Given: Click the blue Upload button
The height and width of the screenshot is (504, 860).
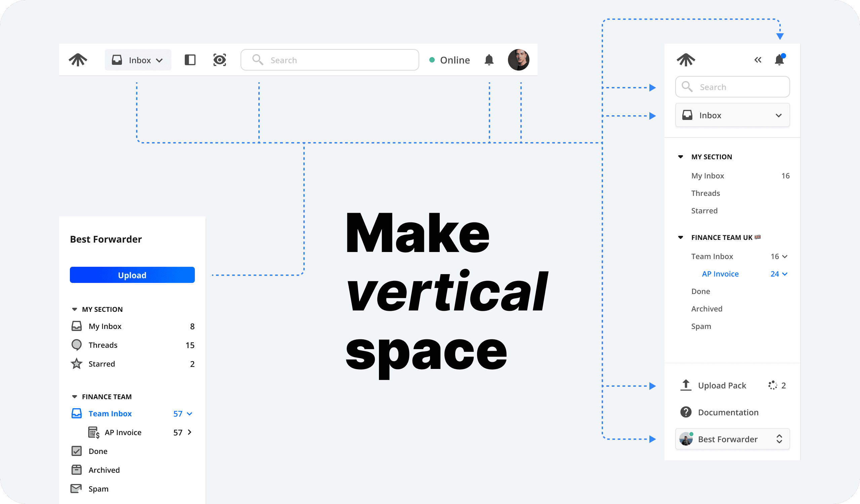Looking at the screenshot, I should (132, 275).
